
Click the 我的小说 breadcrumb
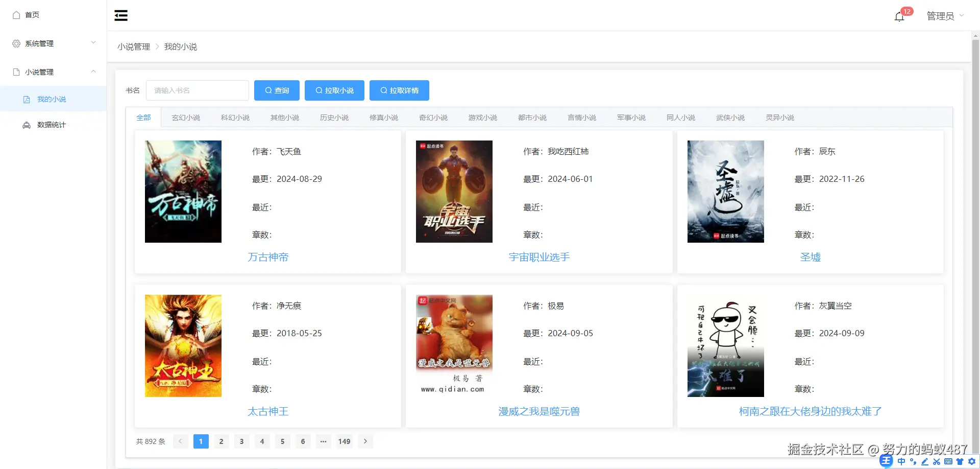181,46
